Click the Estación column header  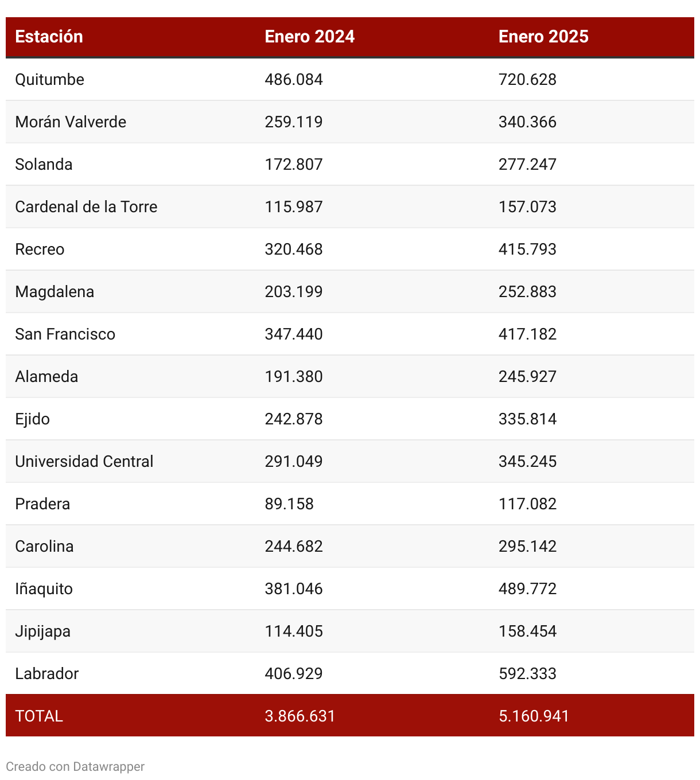49,37
